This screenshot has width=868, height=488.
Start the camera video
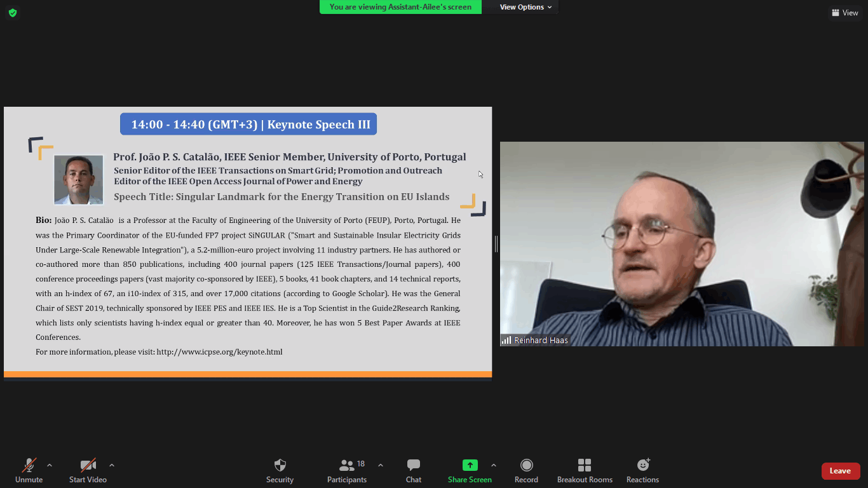click(x=88, y=471)
